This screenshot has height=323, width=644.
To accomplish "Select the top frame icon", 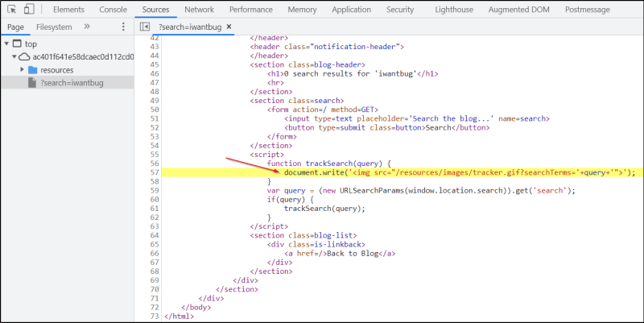I will (x=17, y=43).
